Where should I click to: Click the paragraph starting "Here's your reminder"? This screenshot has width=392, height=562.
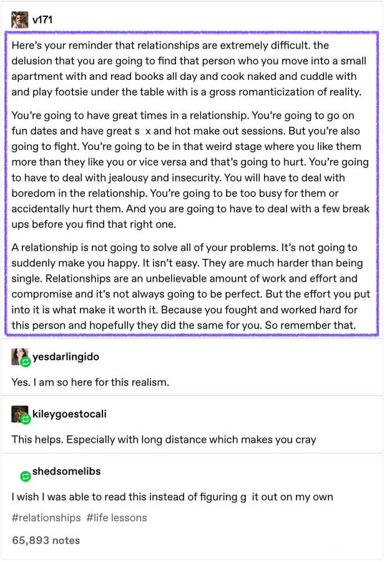(x=189, y=69)
